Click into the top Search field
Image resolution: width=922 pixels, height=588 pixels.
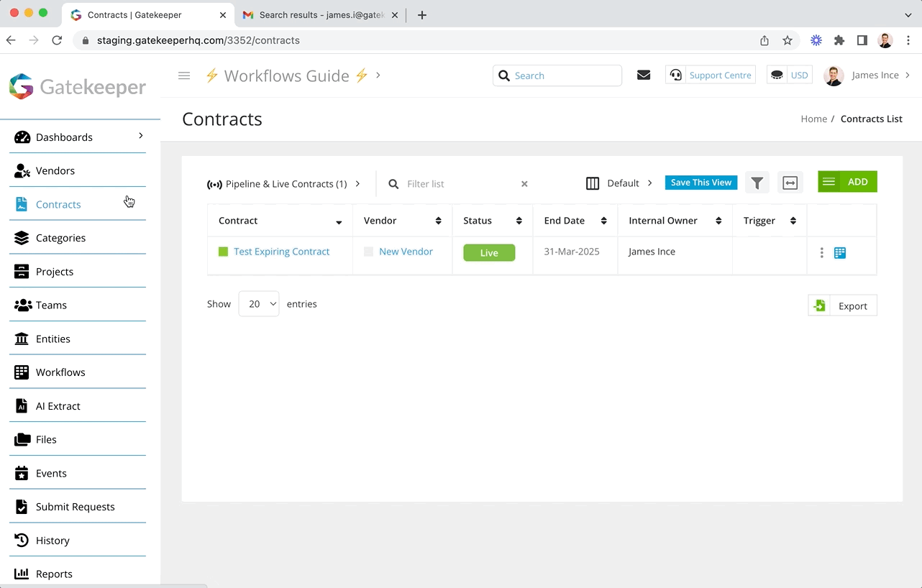click(x=557, y=75)
